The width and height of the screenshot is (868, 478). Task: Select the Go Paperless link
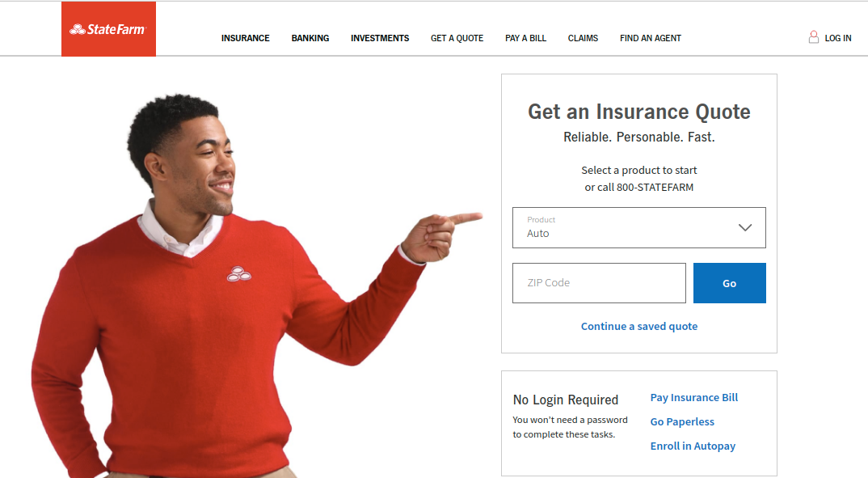pyautogui.click(x=682, y=422)
